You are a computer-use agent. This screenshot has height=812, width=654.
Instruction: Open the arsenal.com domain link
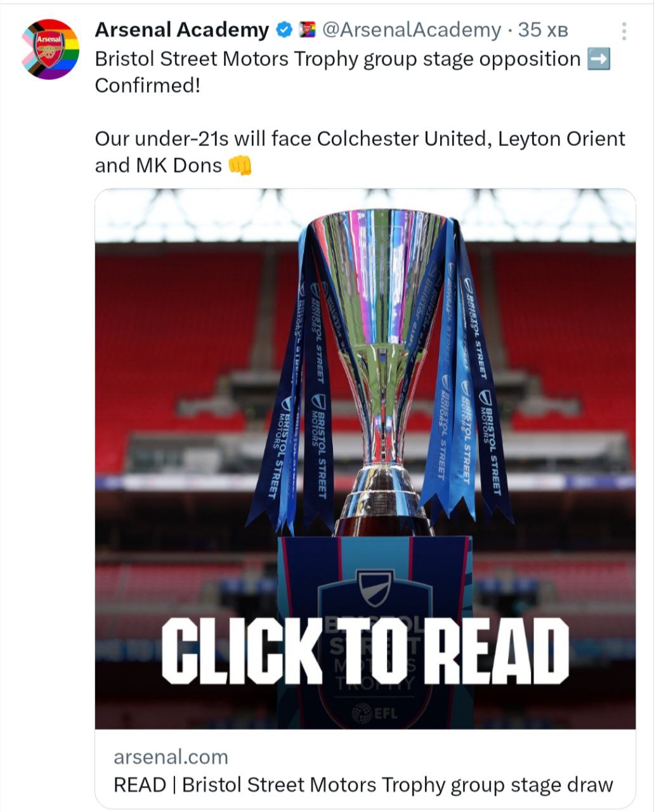tap(171, 757)
